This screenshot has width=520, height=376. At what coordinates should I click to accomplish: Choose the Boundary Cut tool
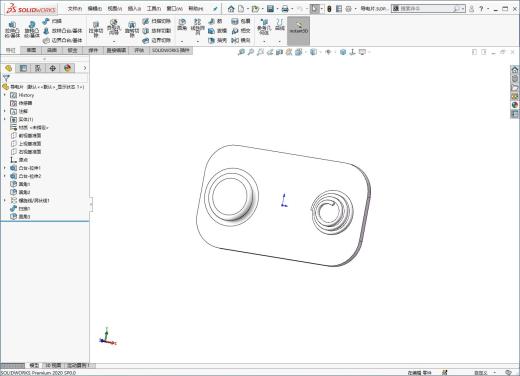[156, 40]
